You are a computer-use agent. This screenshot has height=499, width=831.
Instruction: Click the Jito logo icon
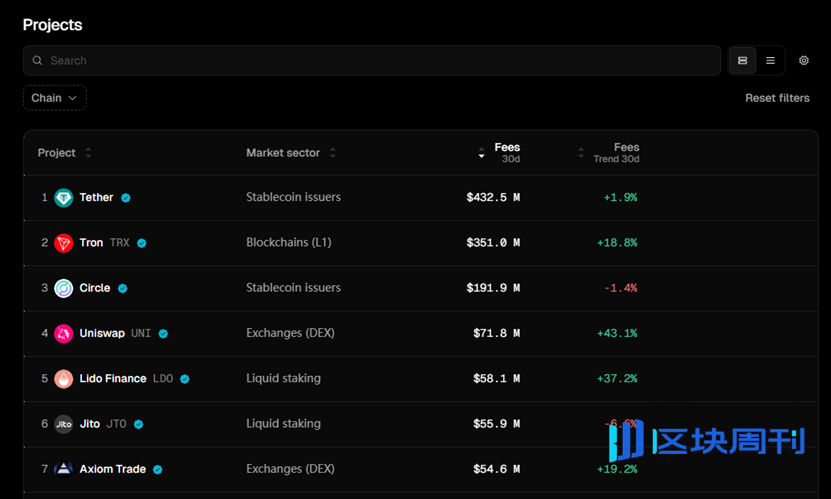(x=64, y=424)
